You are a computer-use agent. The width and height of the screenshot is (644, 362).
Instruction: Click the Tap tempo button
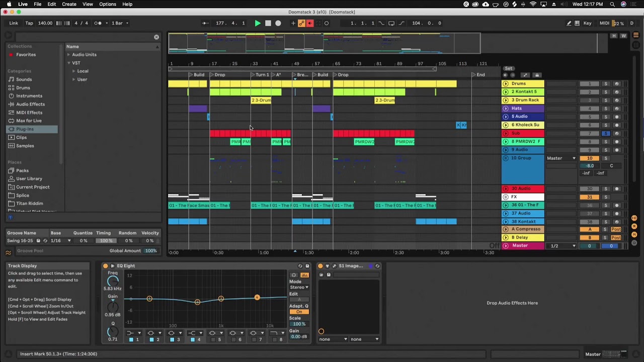point(29,23)
